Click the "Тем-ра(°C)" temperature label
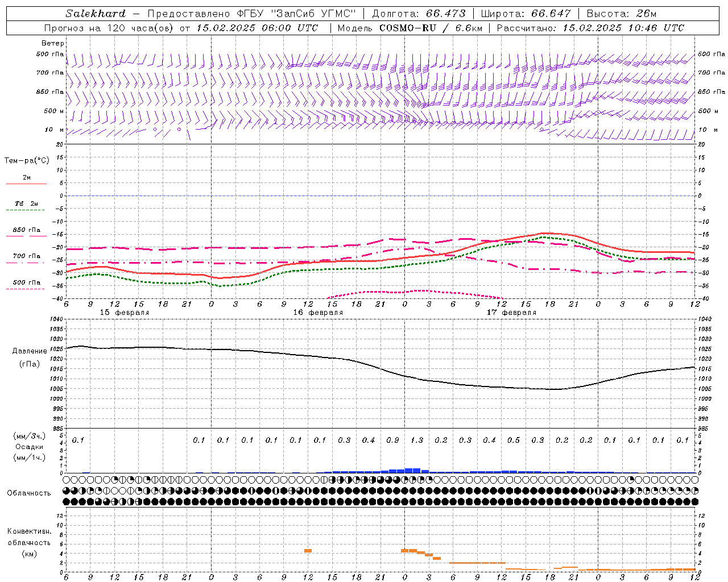The height and width of the screenshot is (582, 728). point(27,161)
